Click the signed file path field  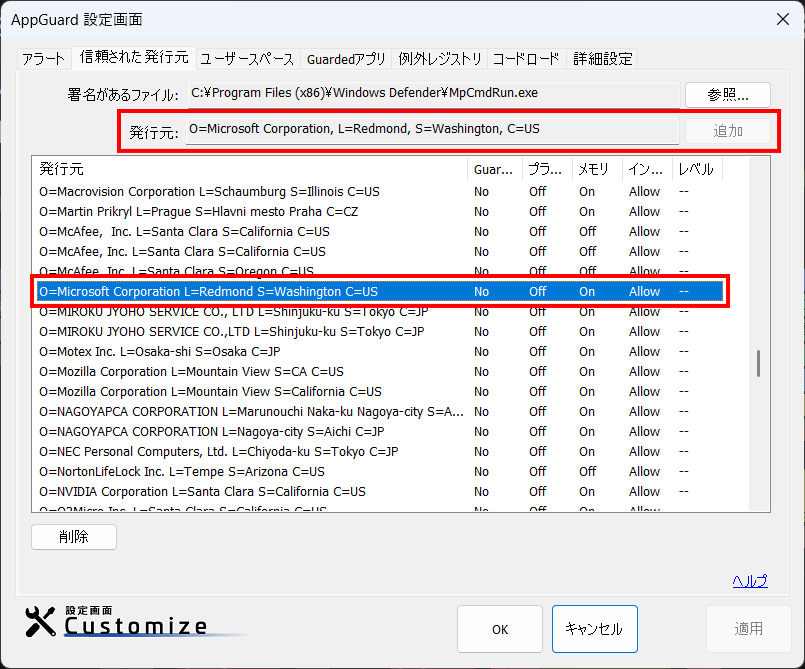click(x=432, y=95)
